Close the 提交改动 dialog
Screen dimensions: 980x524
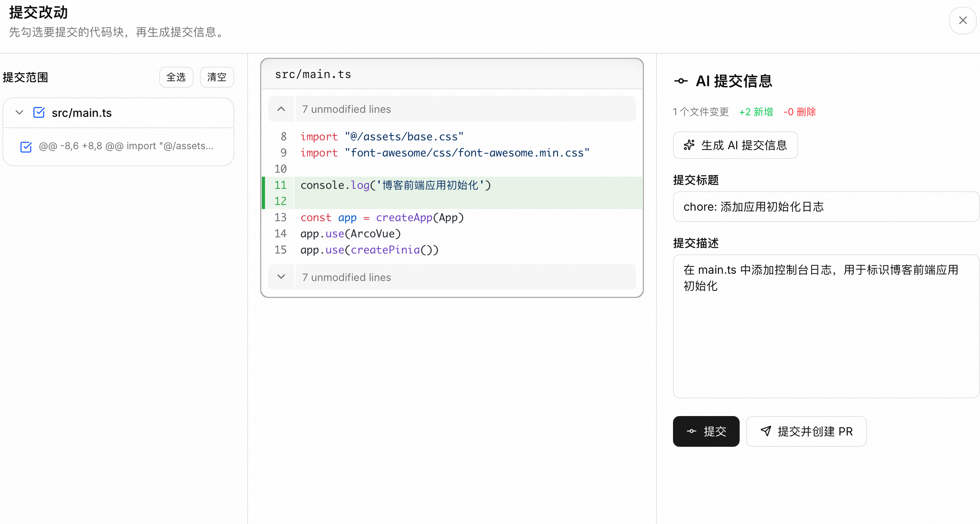point(963,20)
